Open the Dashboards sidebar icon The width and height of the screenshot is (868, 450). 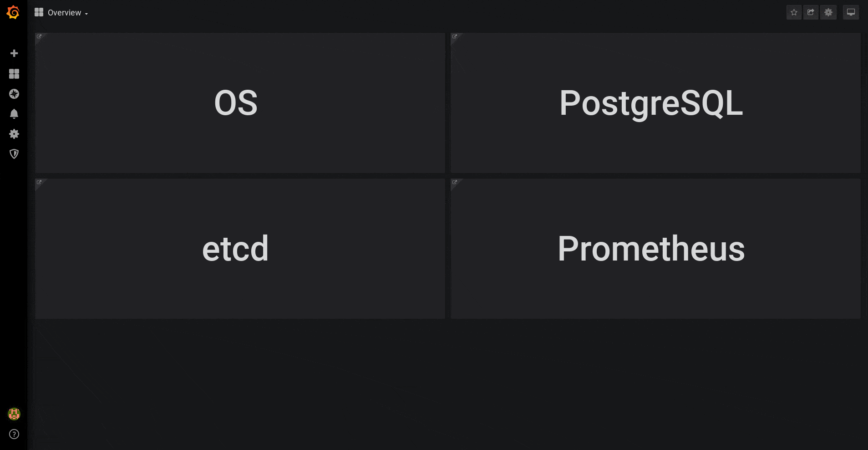(14, 73)
